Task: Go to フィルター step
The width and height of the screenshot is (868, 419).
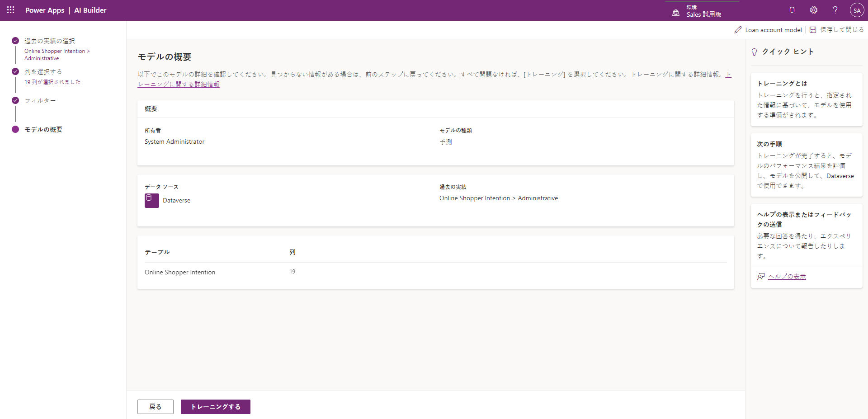Action: coord(40,101)
